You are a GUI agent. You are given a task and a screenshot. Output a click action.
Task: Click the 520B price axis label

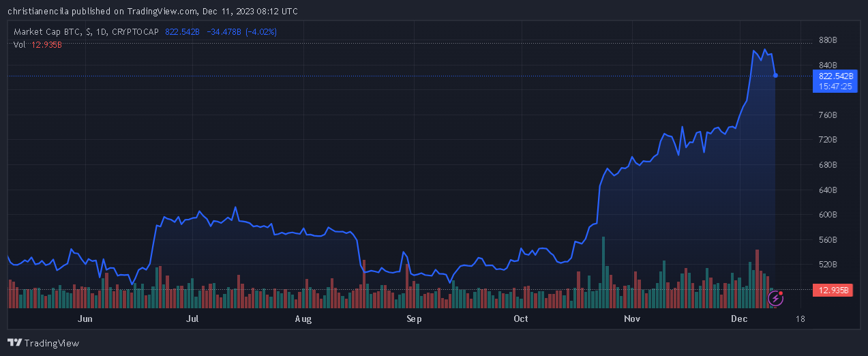click(x=827, y=265)
